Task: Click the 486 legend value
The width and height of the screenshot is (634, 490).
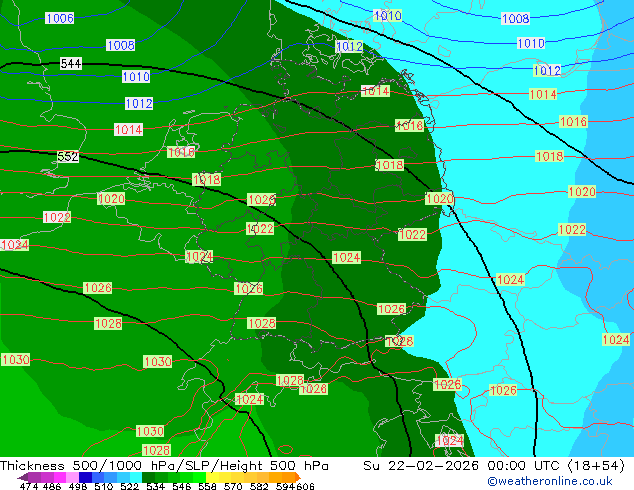Action: 52,486
